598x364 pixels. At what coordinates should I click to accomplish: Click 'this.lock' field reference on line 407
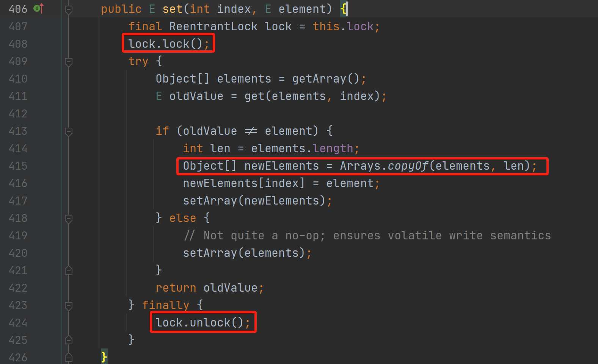click(x=343, y=27)
